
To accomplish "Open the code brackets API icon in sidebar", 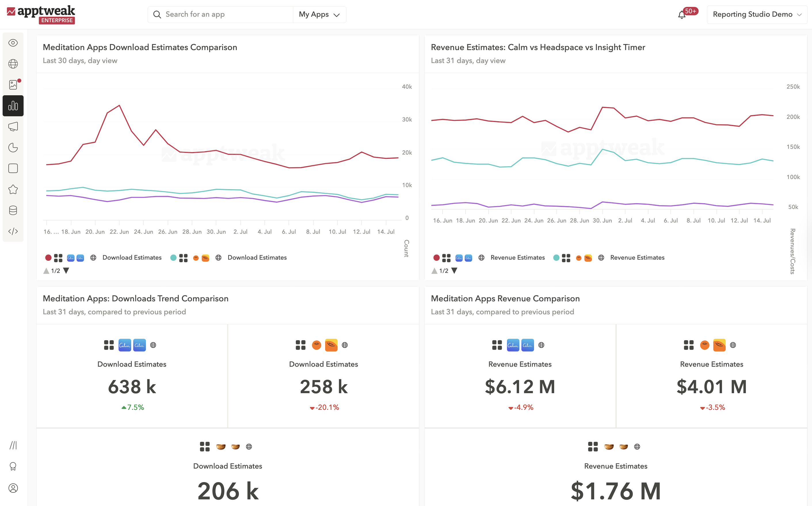I will tap(13, 231).
